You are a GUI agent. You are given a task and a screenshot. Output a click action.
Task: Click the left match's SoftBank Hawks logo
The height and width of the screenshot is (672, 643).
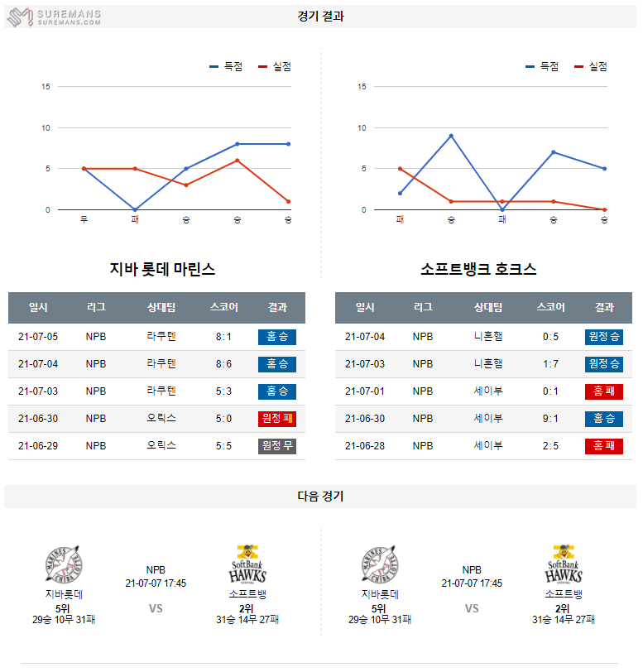(247, 565)
